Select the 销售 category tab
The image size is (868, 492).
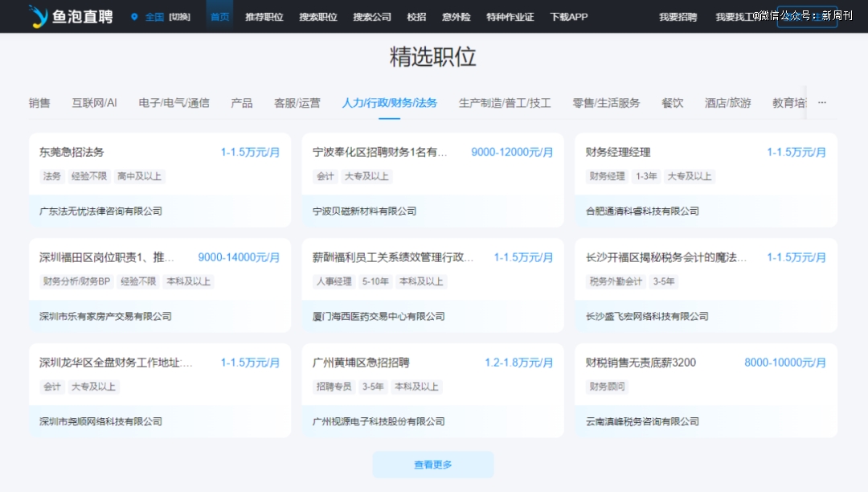pos(39,103)
